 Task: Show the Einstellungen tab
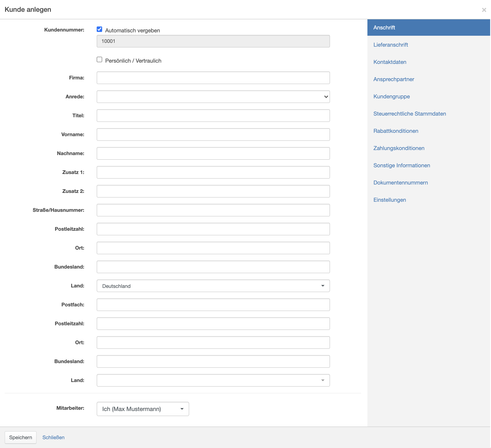pyautogui.click(x=389, y=200)
